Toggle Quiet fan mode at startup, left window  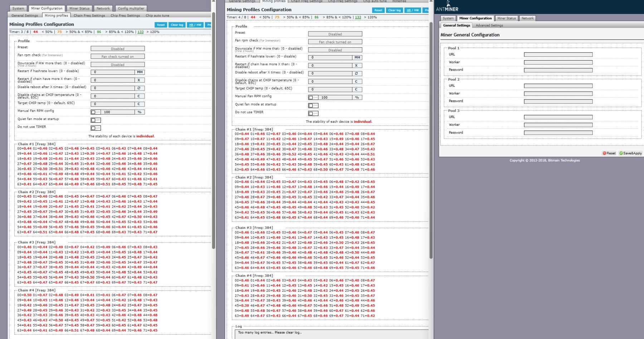pos(96,120)
